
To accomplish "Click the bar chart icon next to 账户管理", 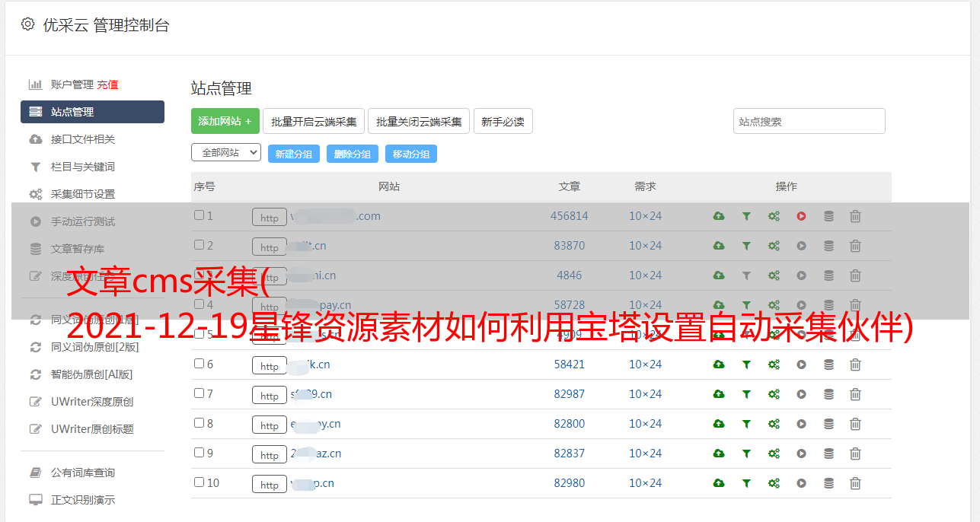I will [x=35, y=84].
